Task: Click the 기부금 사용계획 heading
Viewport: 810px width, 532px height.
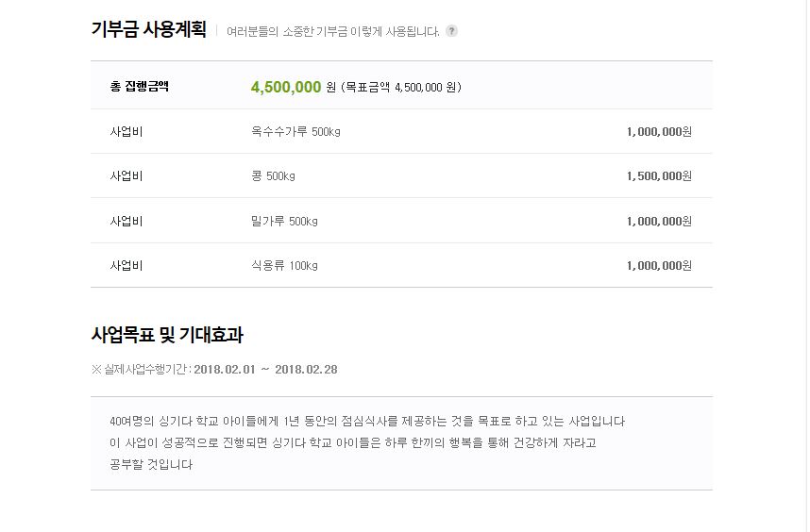Action: tap(149, 29)
